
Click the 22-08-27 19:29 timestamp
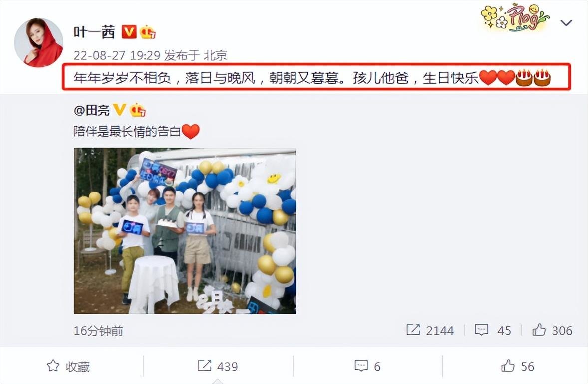[x=117, y=55]
